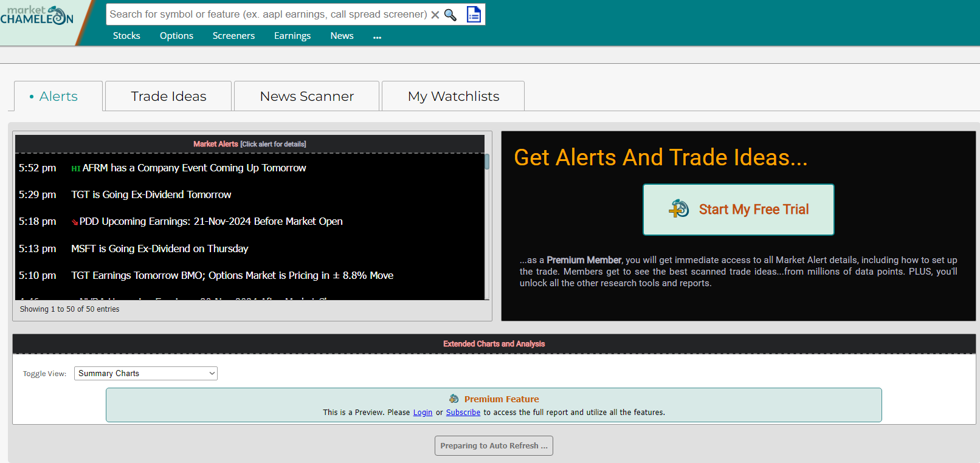The width and height of the screenshot is (980, 463).
Task: Open the Stocks menu
Action: (x=126, y=36)
